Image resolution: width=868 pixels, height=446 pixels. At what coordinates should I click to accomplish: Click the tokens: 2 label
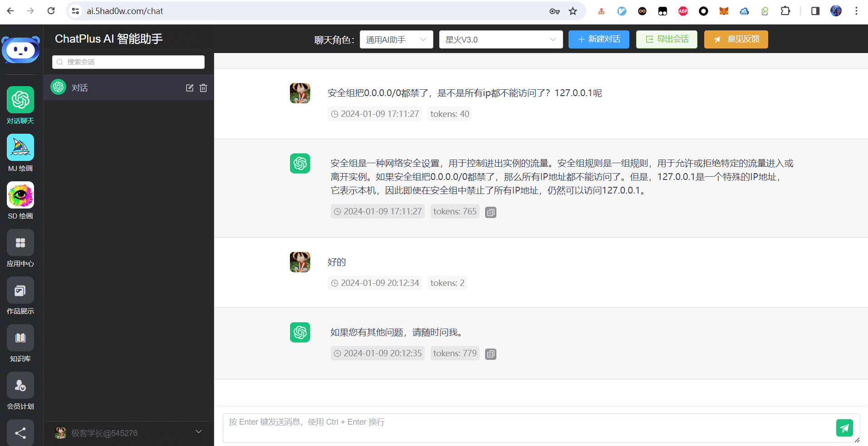(447, 283)
